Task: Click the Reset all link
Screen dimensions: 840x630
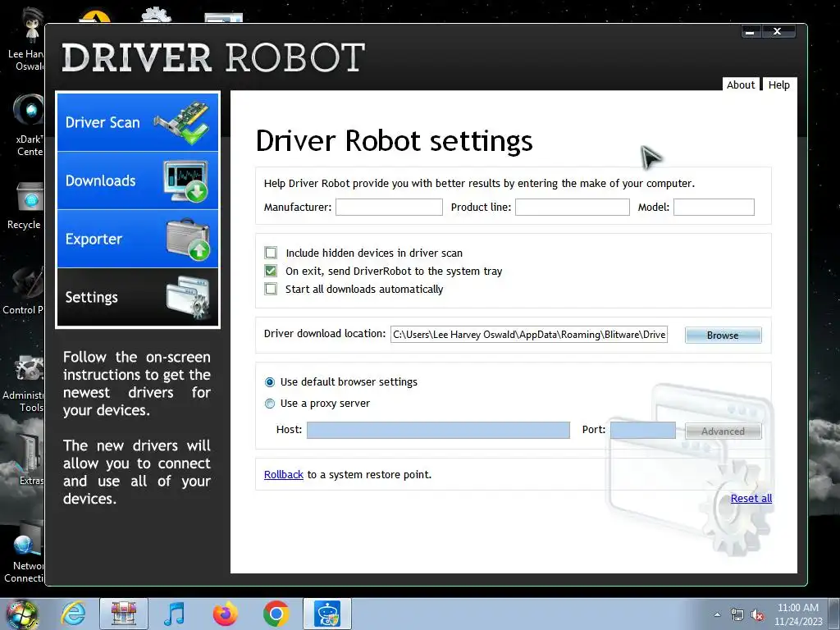Action: coord(751,498)
